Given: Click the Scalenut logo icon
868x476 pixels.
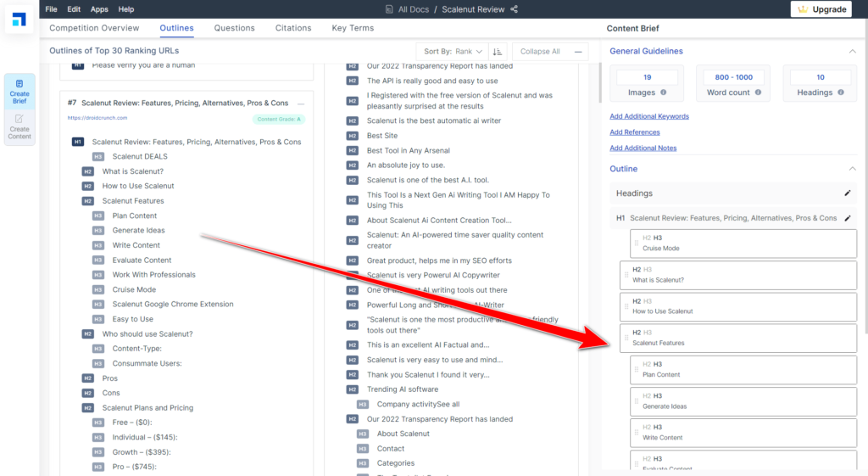Looking at the screenshot, I should [x=19, y=20].
